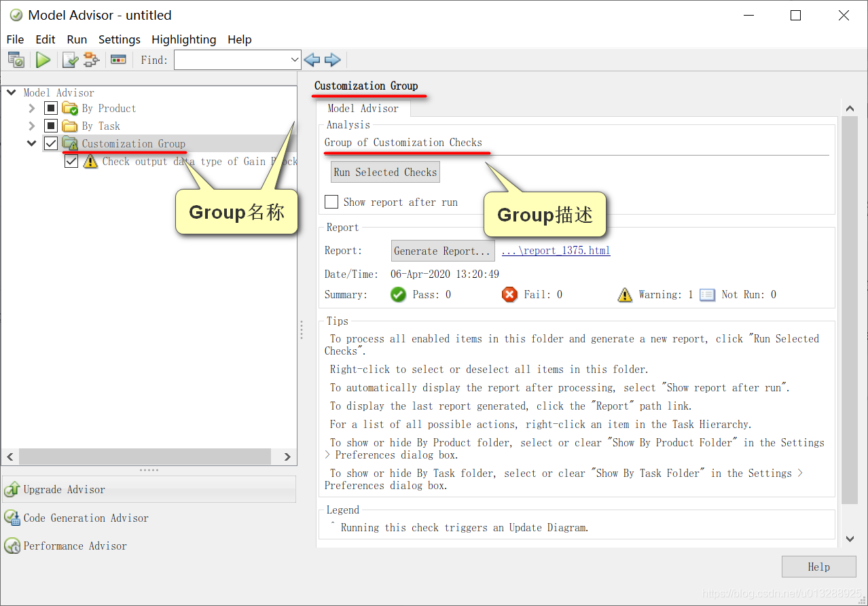Collapse the Customization Group node
This screenshot has width=868, height=606.
[31, 143]
